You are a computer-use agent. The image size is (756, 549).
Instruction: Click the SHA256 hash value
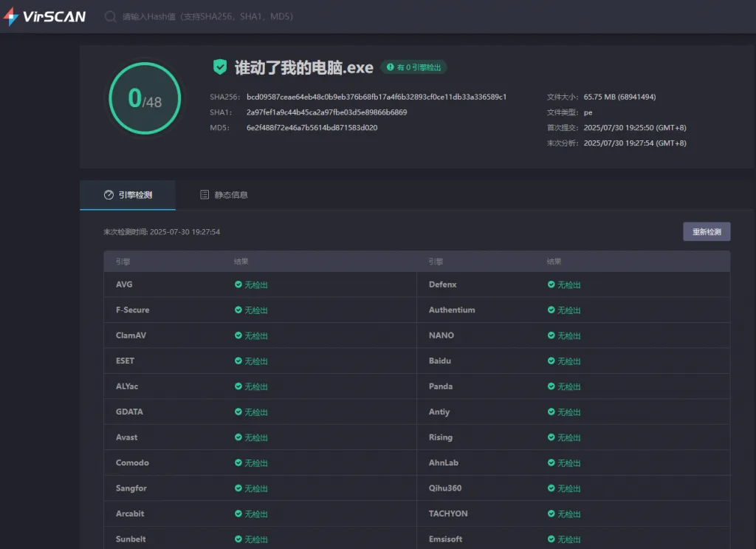click(x=376, y=97)
